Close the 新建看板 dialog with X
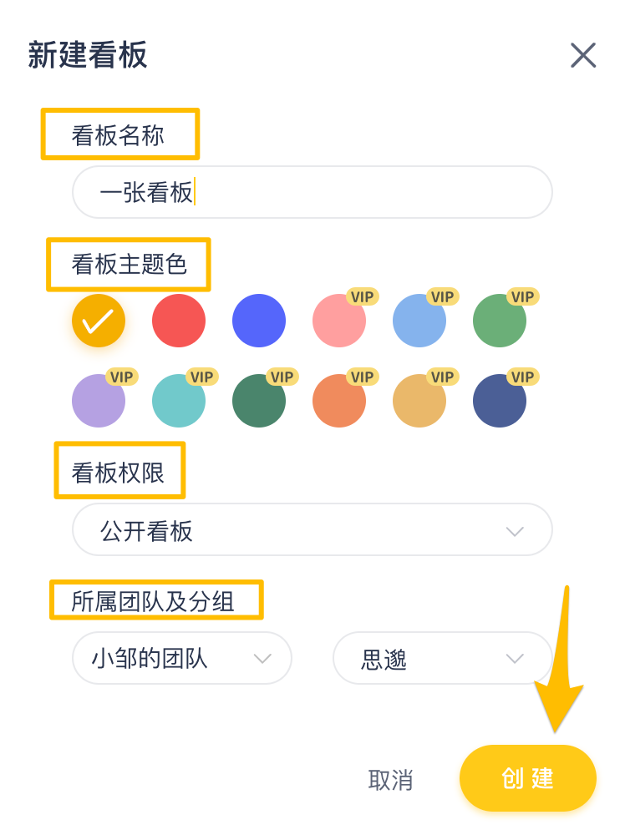The image size is (625, 840). point(582,55)
